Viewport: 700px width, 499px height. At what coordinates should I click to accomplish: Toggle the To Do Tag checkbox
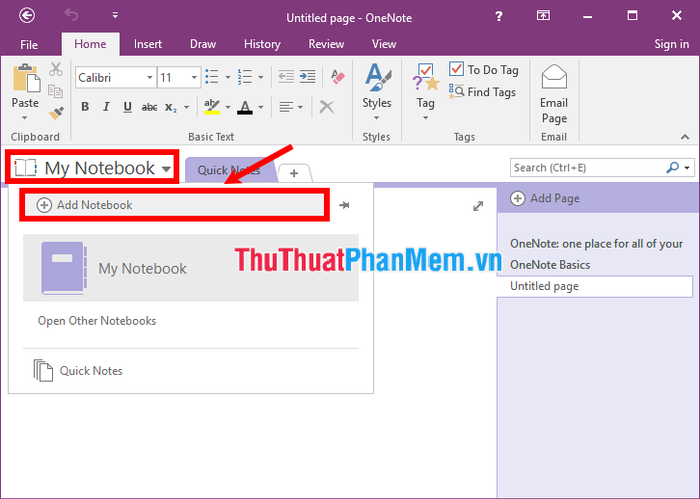(484, 70)
